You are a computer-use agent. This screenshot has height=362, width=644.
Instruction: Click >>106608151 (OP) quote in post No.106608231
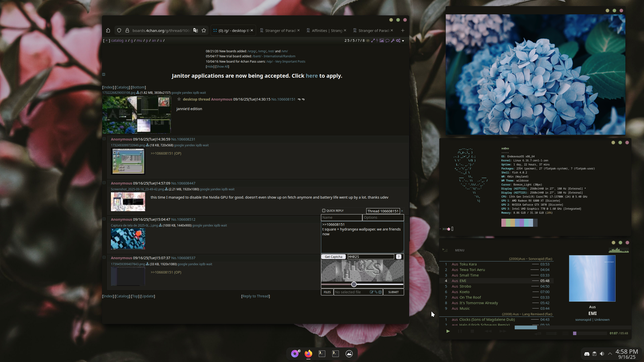coord(166,153)
